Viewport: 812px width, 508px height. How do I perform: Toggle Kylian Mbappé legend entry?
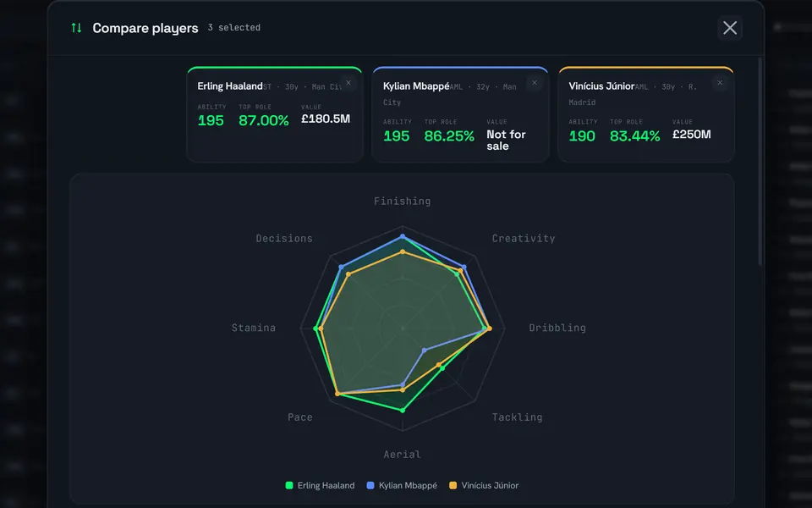[402, 486]
